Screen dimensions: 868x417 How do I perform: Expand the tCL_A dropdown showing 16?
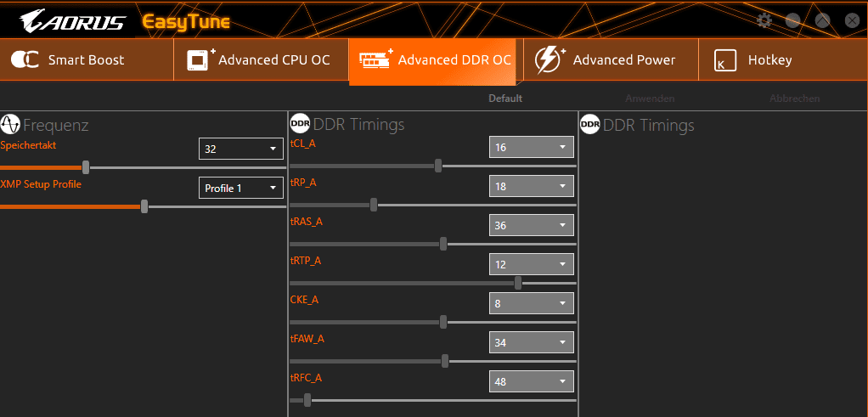[x=532, y=147]
